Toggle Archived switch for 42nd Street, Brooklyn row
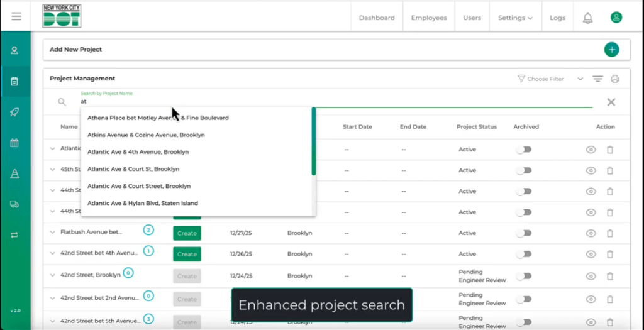The height and width of the screenshot is (330, 644). coord(524,276)
